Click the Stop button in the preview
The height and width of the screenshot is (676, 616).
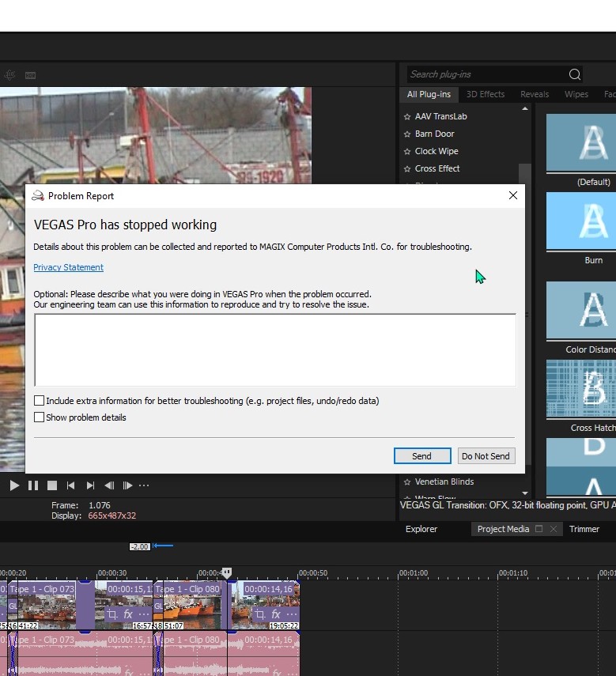pos(52,485)
